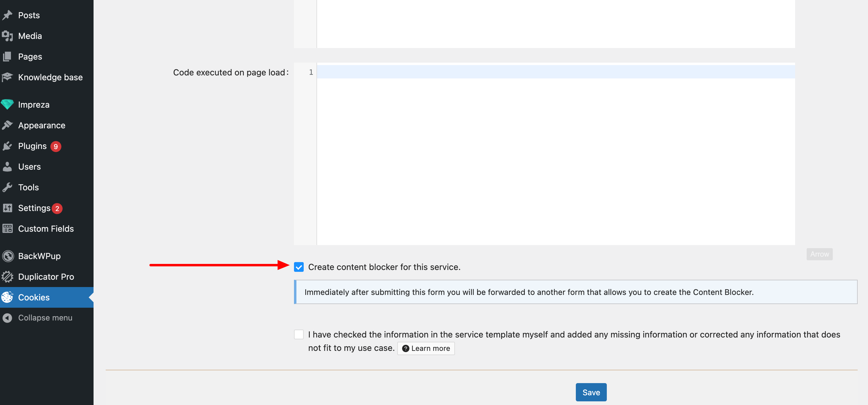Open the Custom Fields menu
Viewport: 868px width, 405px height.
[46, 229]
